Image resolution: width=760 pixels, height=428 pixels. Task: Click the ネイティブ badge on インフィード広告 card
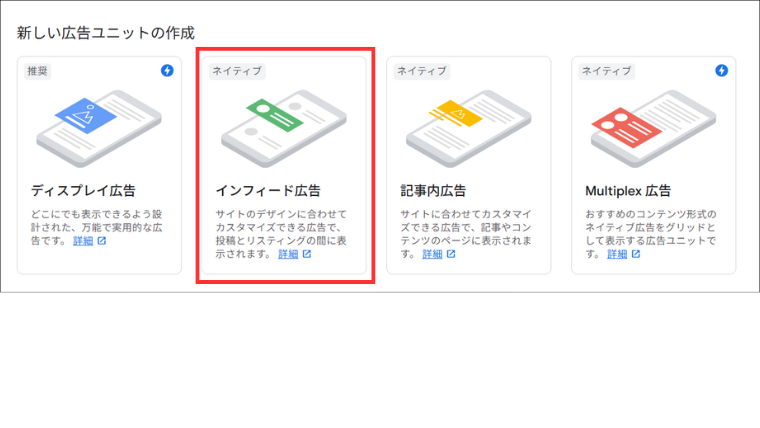pos(237,71)
